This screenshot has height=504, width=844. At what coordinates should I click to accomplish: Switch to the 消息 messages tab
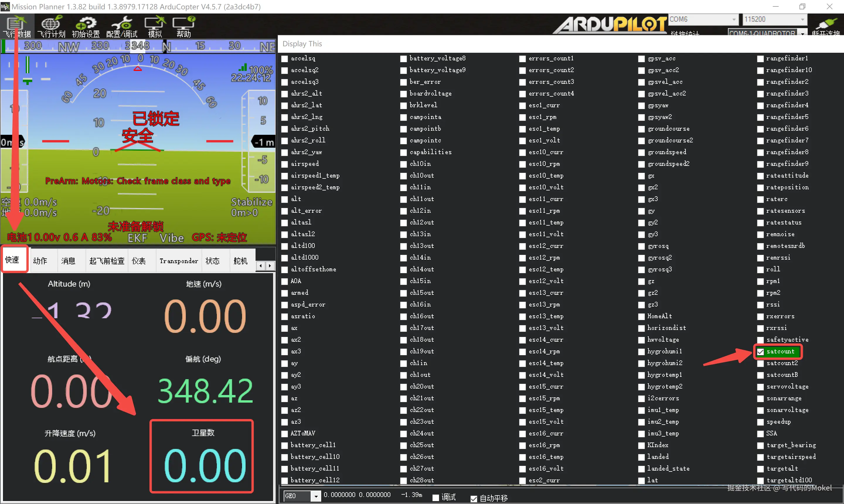tap(68, 261)
